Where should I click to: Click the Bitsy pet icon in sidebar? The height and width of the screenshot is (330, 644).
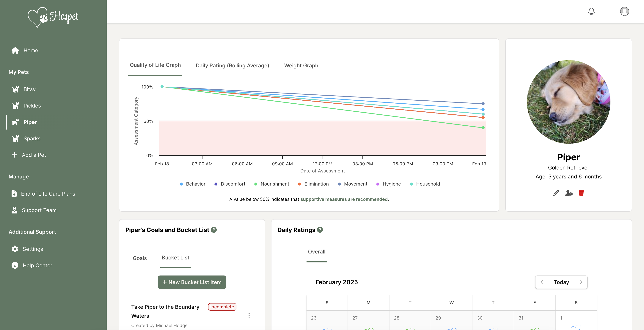pyautogui.click(x=15, y=89)
